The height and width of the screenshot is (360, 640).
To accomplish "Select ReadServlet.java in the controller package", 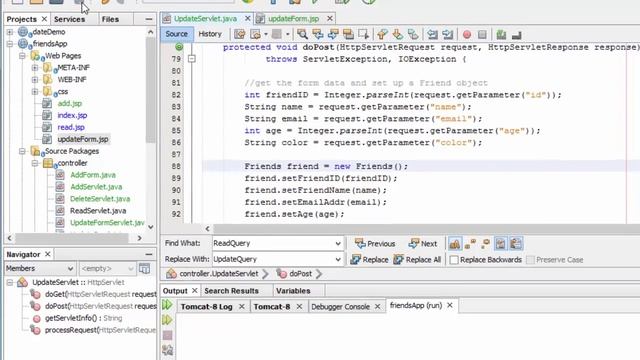I will [x=98, y=211].
